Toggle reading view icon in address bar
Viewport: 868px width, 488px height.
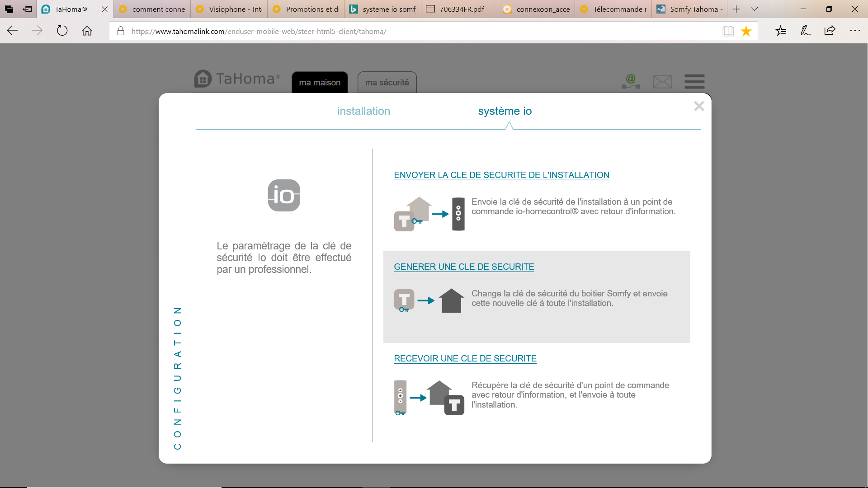(728, 31)
